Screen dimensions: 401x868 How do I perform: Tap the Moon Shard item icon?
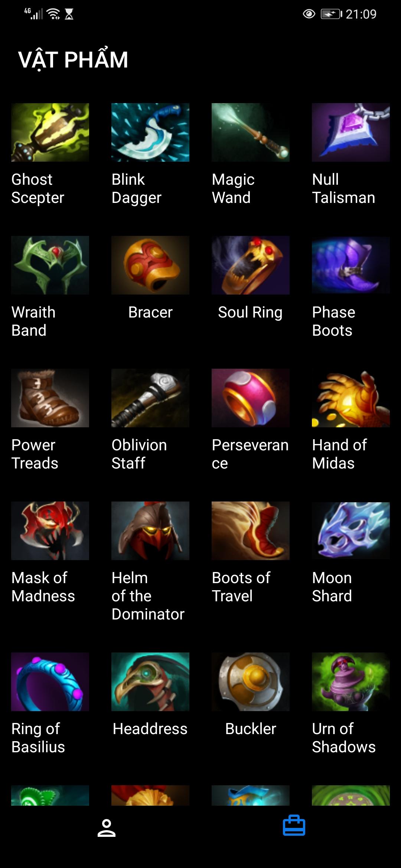(x=351, y=531)
